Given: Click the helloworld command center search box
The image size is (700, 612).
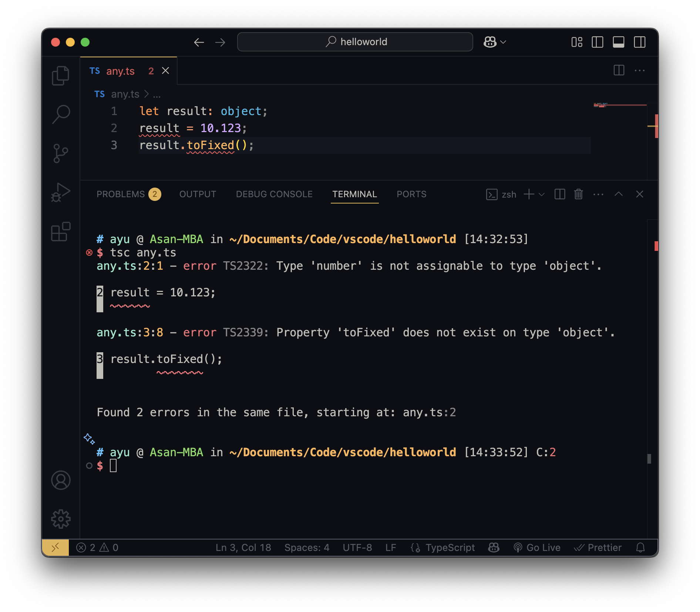Looking at the screenshot, I should [355, 42].
